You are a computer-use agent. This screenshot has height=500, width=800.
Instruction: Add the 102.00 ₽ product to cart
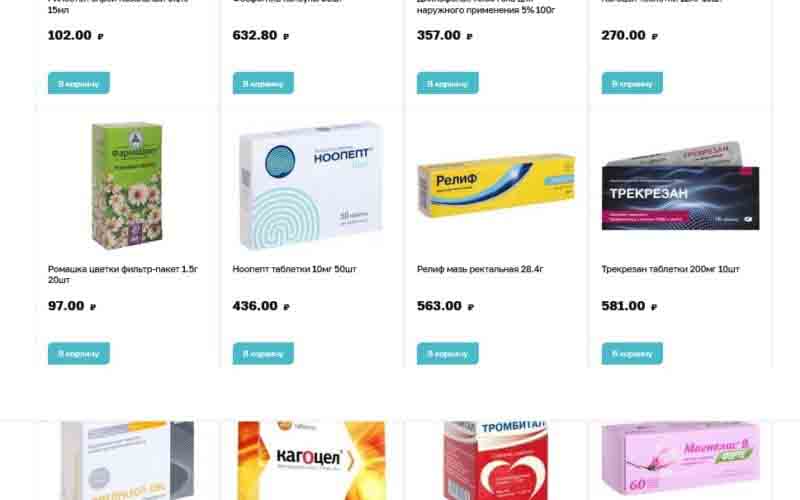79,83
